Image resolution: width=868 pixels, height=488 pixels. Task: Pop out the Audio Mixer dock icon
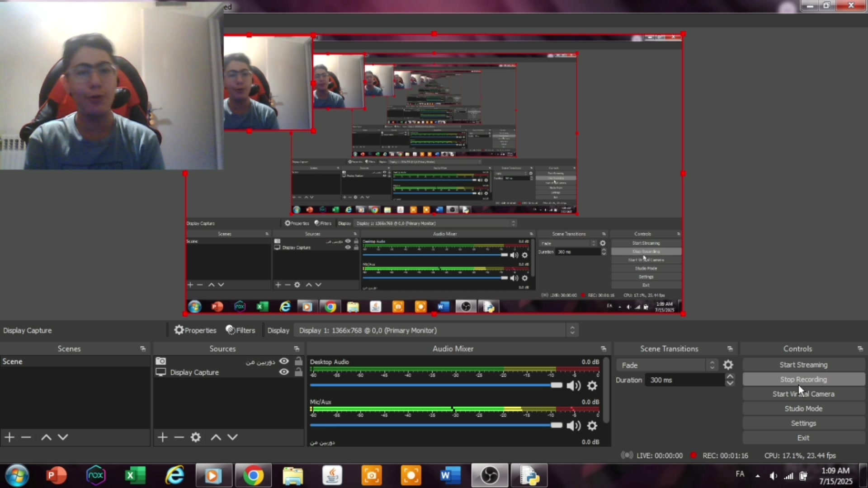(x=603, y=349)
